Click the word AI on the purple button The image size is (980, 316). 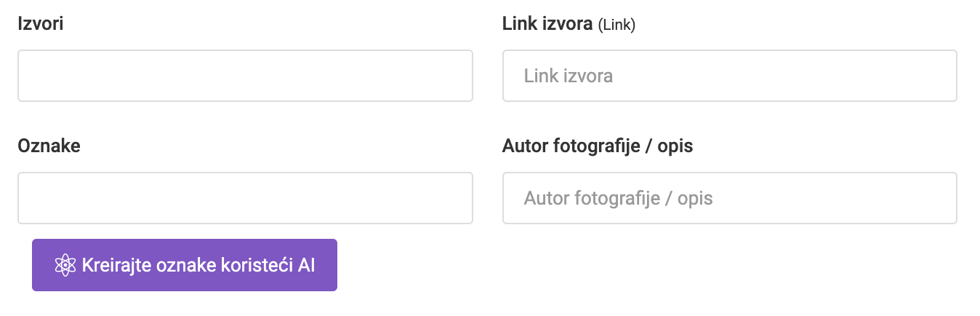coord(306,265)
